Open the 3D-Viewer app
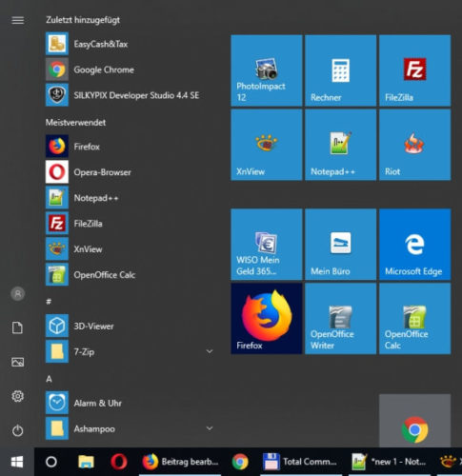This screenshot has height=476, width=462. tap(131, 326)
